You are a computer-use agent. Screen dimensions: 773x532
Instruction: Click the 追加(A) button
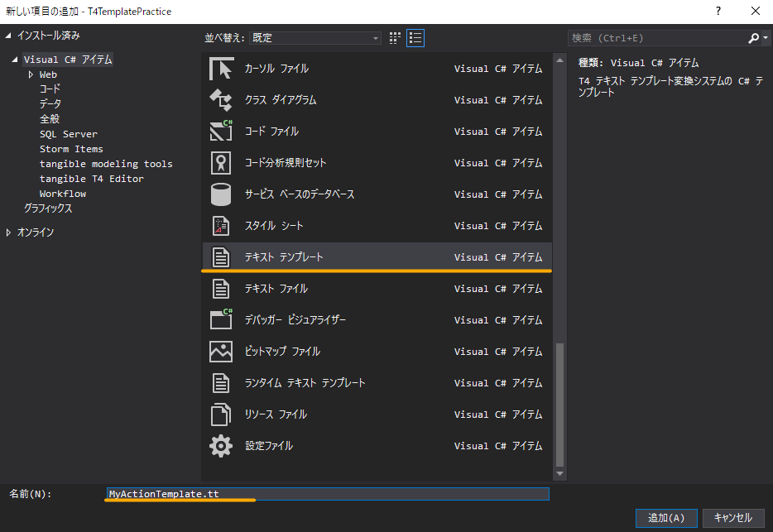pos(666,518)
